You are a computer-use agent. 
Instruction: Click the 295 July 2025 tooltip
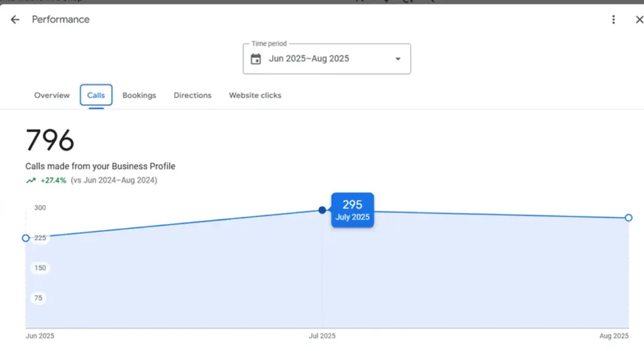pos(352,210)
